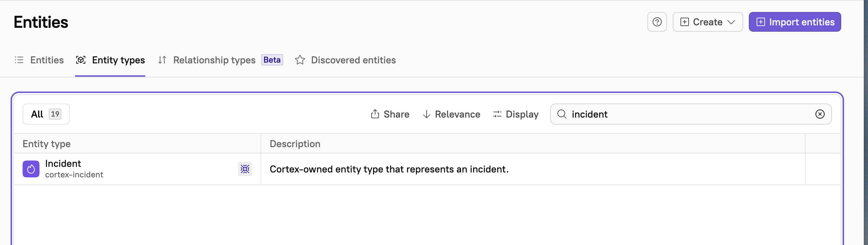Go to Discovered entities tab

click(x=346, y=60)
